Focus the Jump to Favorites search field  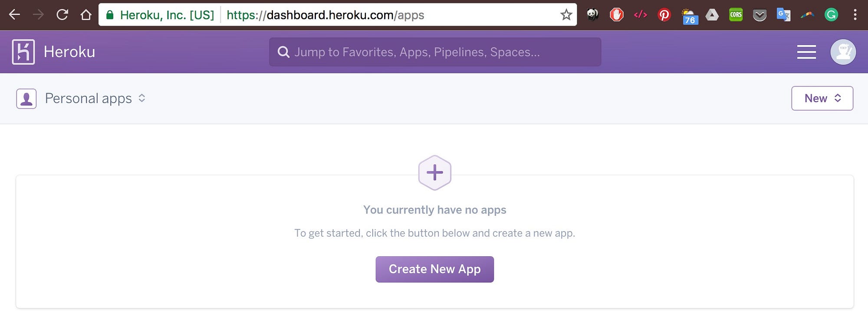coord(435,52)
